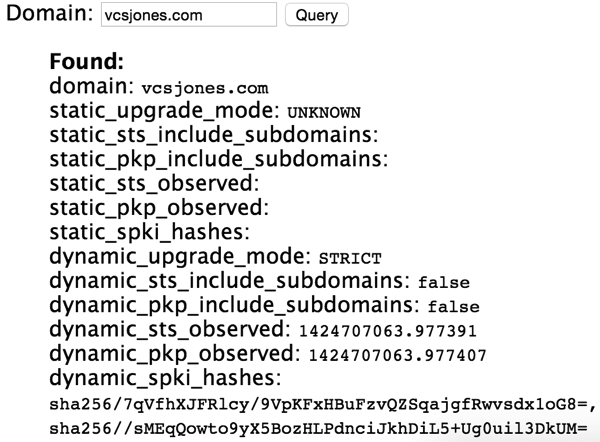Viewport: 600px width, 442px height.
Task: Click the dynamic_sts_observed timestamp 1424707063.977391
Action: click(388, 331)
